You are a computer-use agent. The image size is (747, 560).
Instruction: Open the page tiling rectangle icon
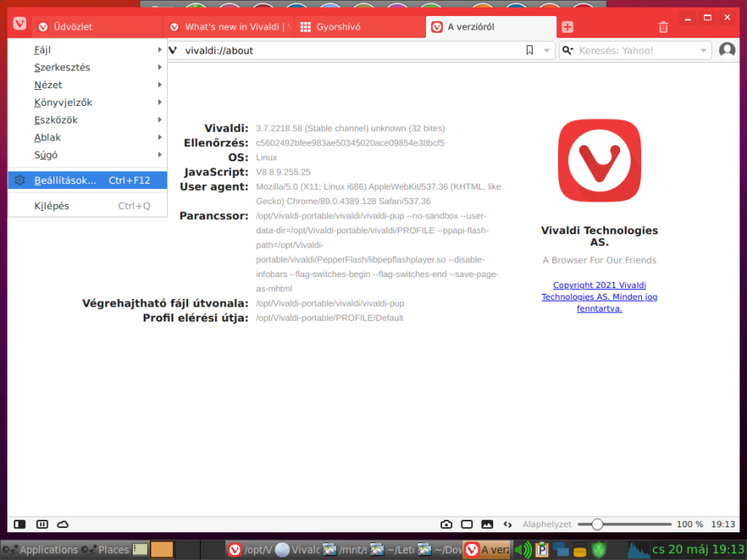pos(467,524)
